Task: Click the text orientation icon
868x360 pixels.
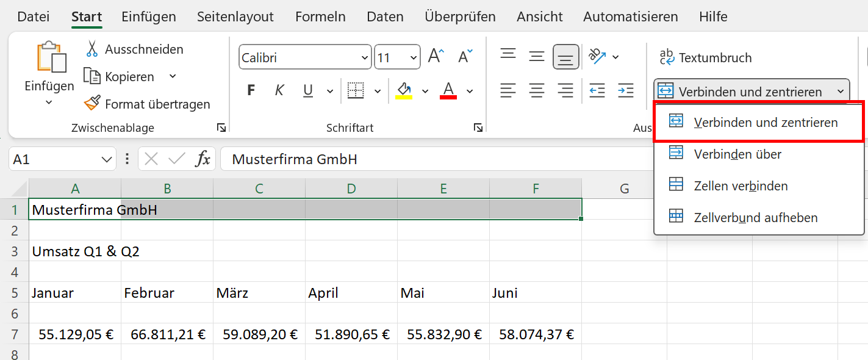Action: point(597,57)
